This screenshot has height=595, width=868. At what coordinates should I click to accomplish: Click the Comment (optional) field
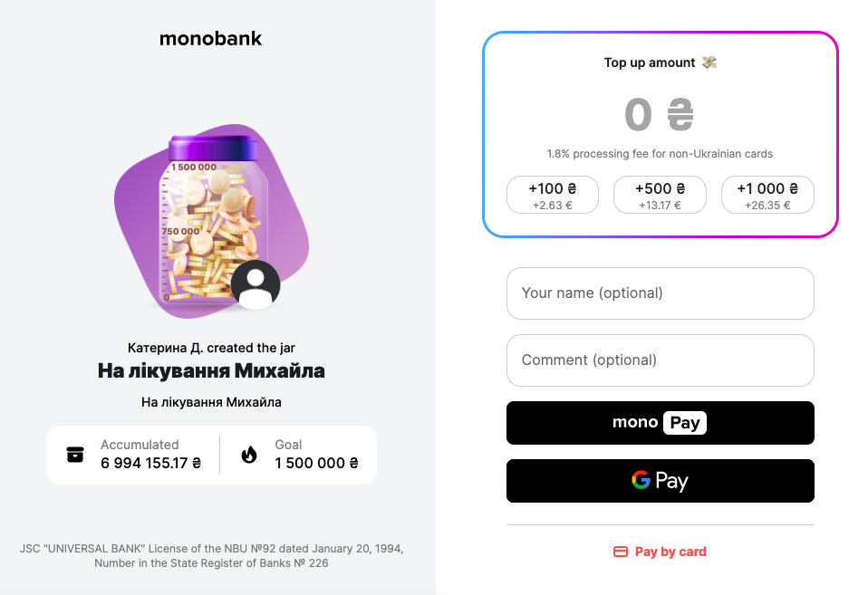661,360
